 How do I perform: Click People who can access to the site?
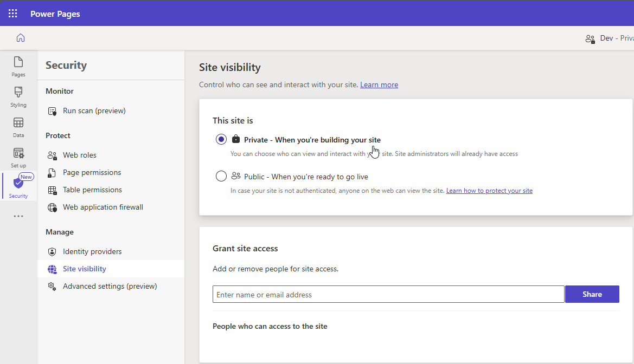270,327
